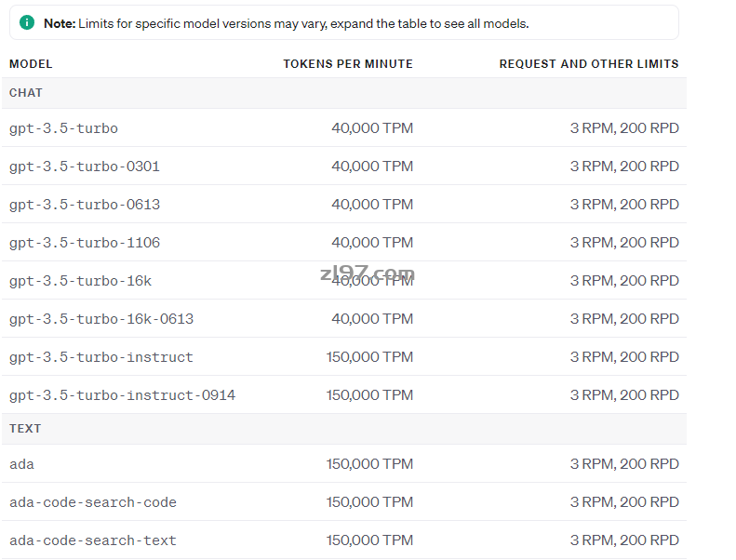Select the ada-code-search-code model name

(93, 502)
